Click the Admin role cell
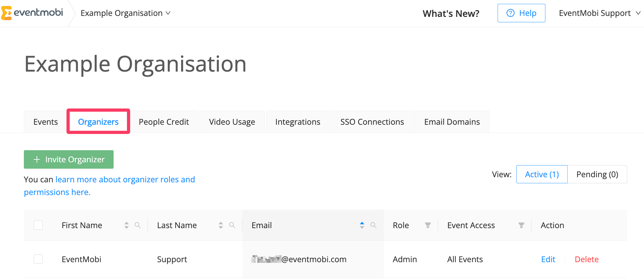Image resolution: width=644 pixels, height=280 pixels. (x=405, y=259)
